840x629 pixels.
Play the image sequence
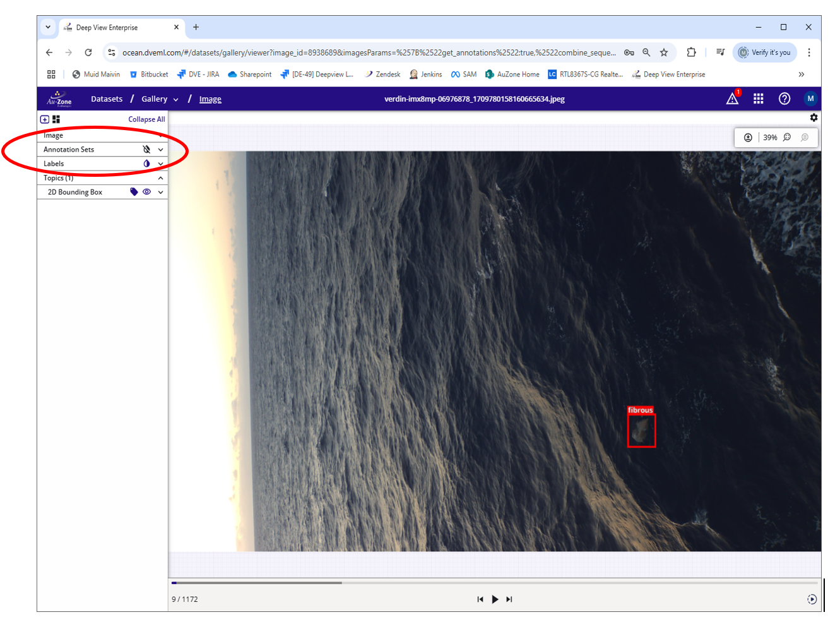click(x=495, y=599)
